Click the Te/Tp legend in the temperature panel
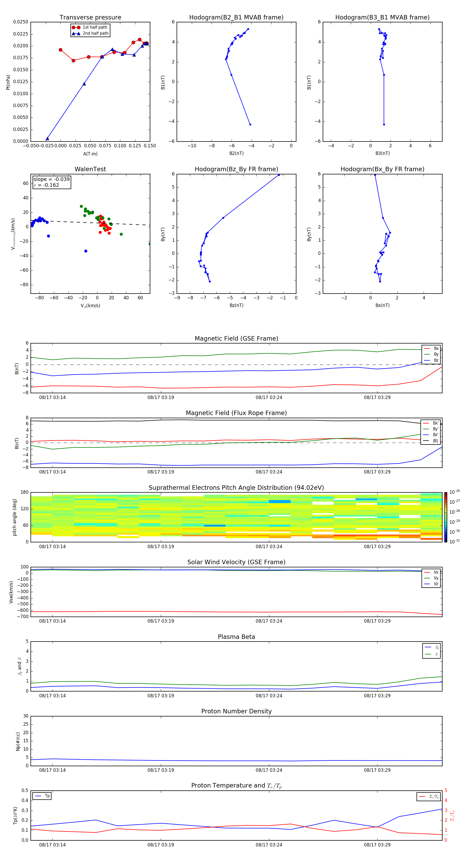This screenshot has height=868, width=473. [x=429, y=796]
